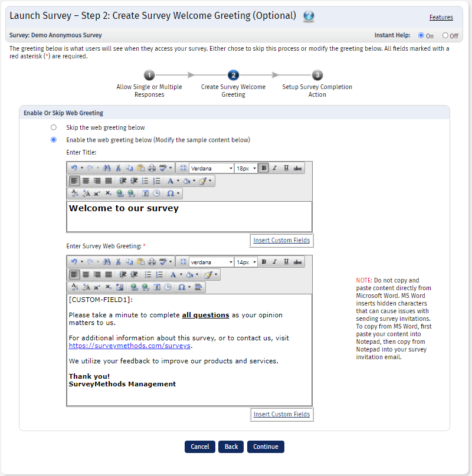Run spell check in the title editor
The width and height of the screenshot is (472, 476).
coord(163,168)
